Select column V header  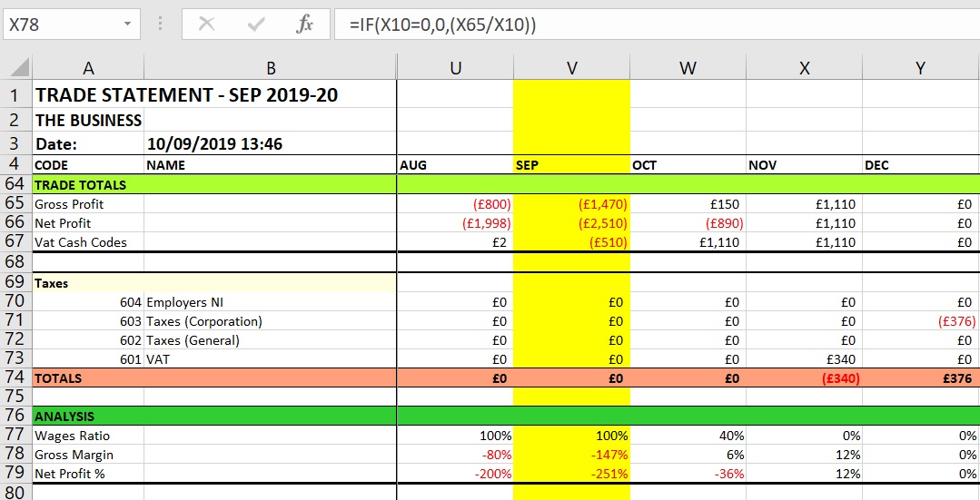571,67
